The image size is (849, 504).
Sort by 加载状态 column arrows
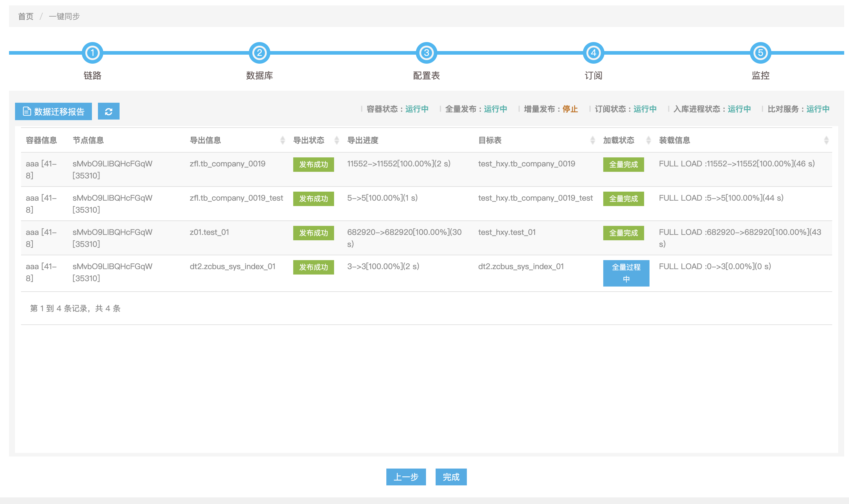coord(648,140)
